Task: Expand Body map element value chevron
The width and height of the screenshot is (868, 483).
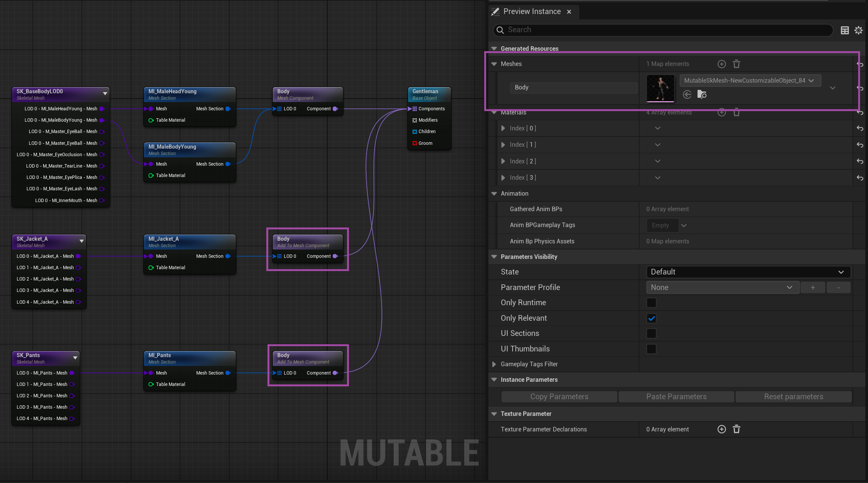Action: [833, 88]
